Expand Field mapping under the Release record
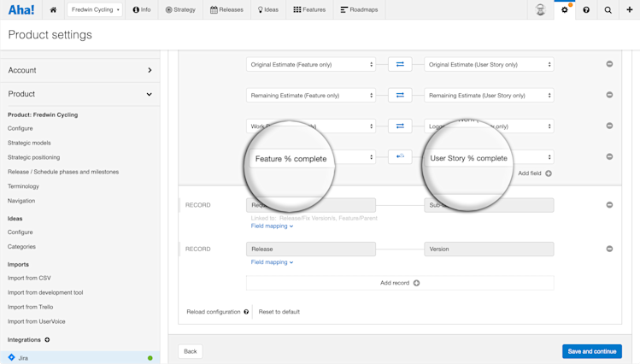The height and width of the screenshot is (364, 640). (x=272, y=262)
